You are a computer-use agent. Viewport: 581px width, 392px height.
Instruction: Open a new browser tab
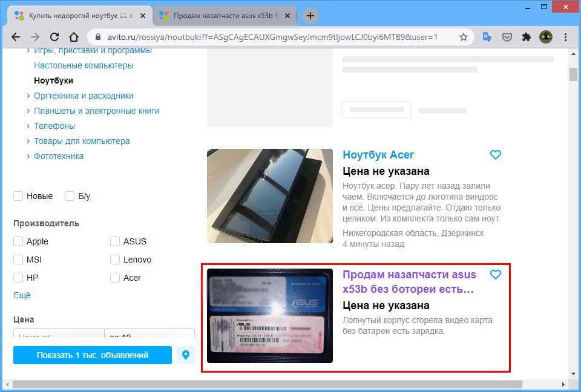310,16
